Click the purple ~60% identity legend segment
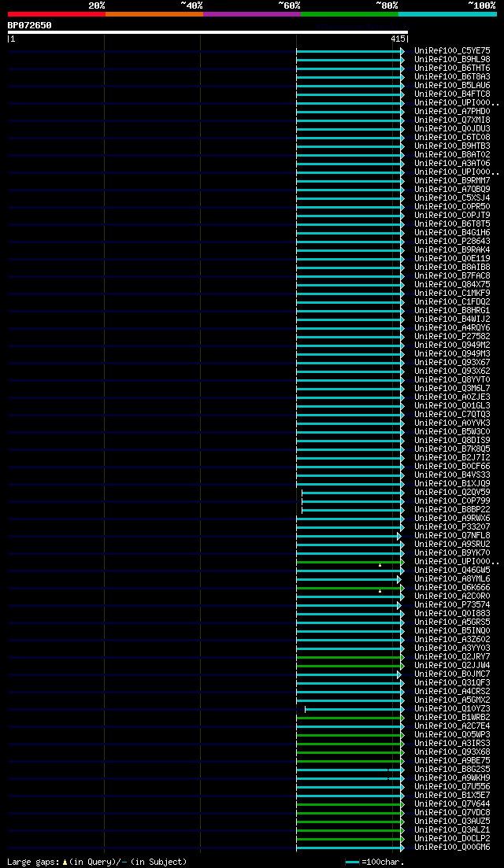This screenshot has height=868, width=504. point(252,14)
